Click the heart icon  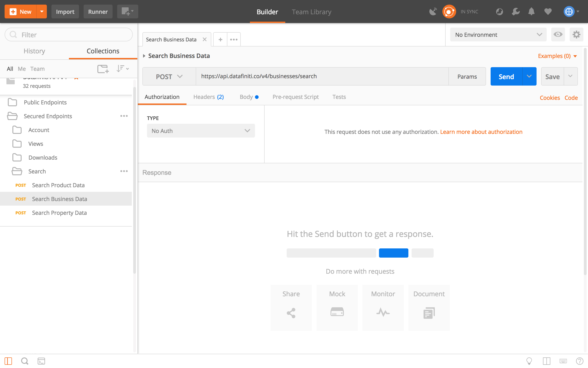click(548, 11)
